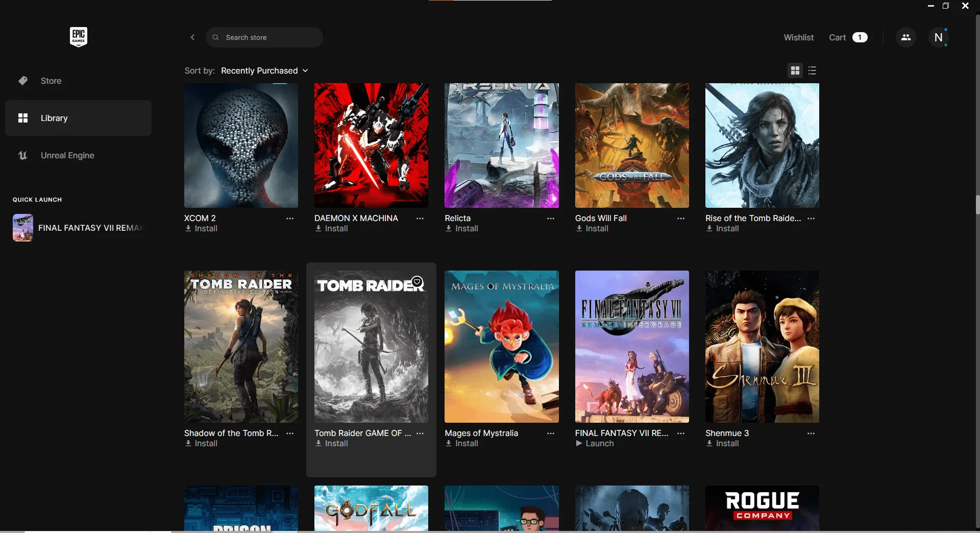Click the Epic Games logo
980x533 pixels.
click(x=79, y=37)
